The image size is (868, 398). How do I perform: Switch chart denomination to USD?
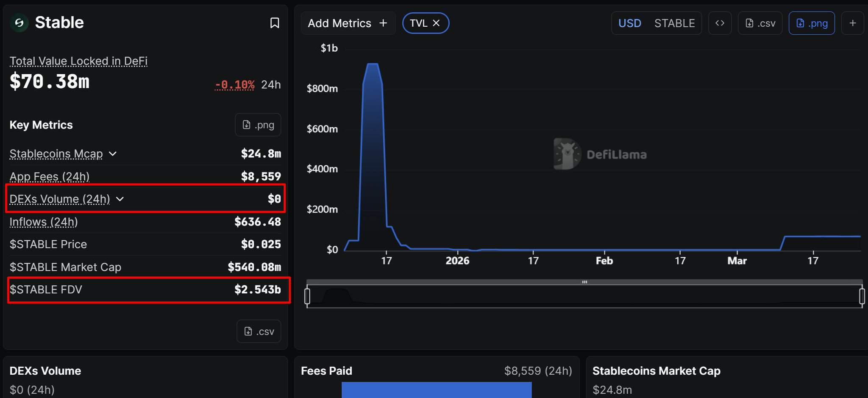tap(629, 23)
